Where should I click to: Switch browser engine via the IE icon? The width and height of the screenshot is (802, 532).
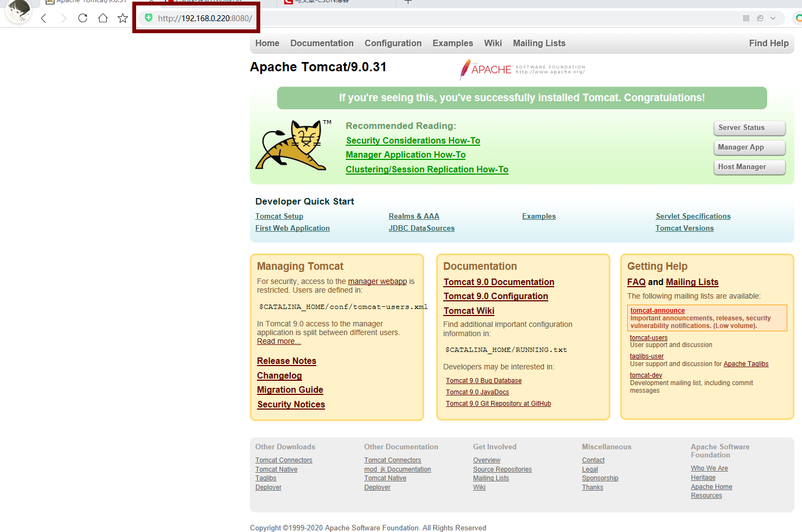pos(760,18)
